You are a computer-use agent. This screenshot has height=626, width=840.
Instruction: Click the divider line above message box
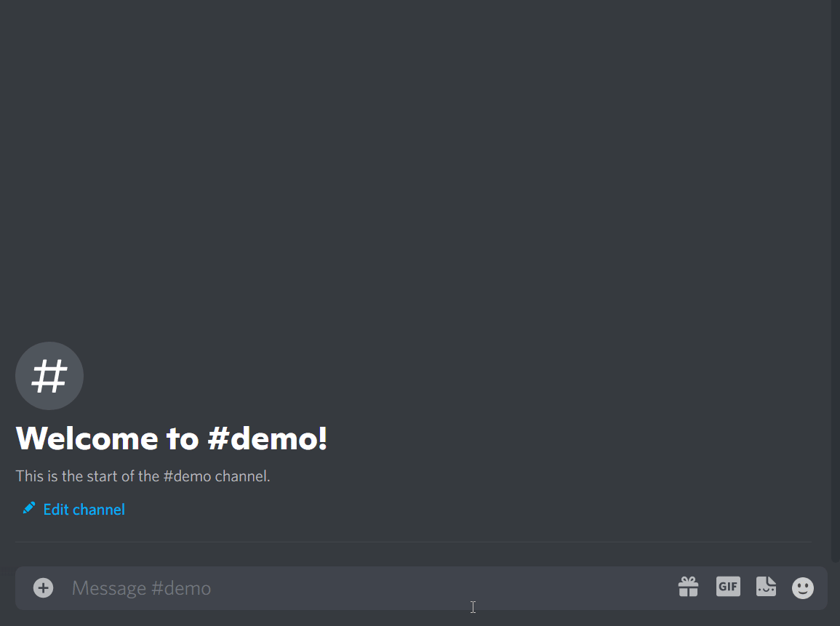pos(413,542)
